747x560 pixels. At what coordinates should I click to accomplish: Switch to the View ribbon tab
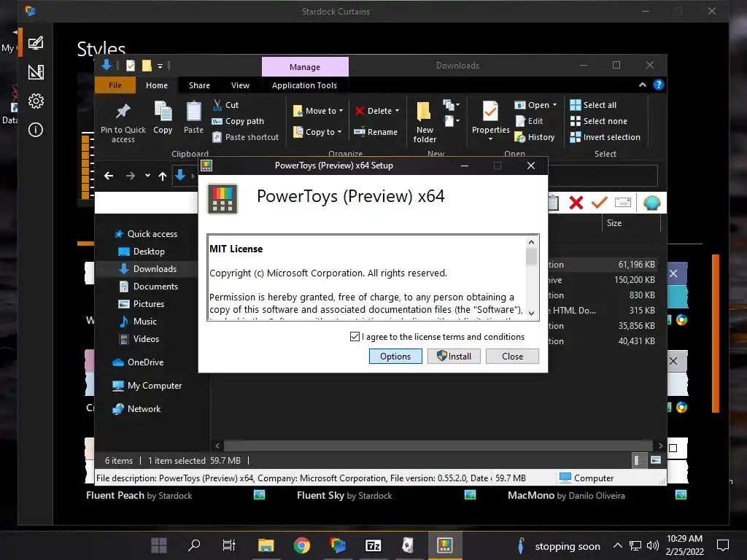pyautogui.click(x=240, y=85)
